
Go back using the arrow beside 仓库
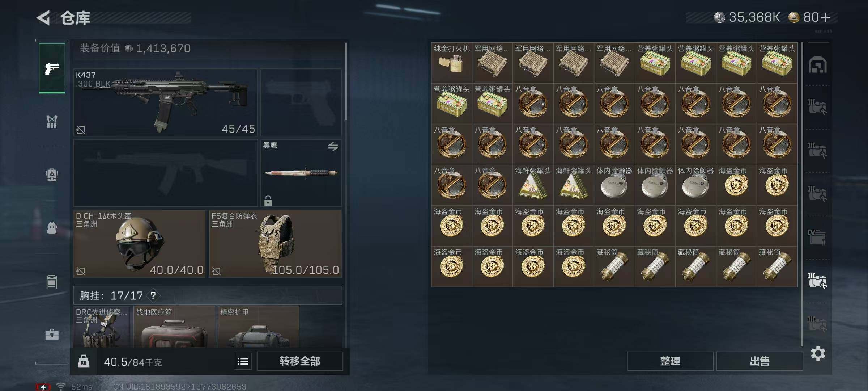43,18
